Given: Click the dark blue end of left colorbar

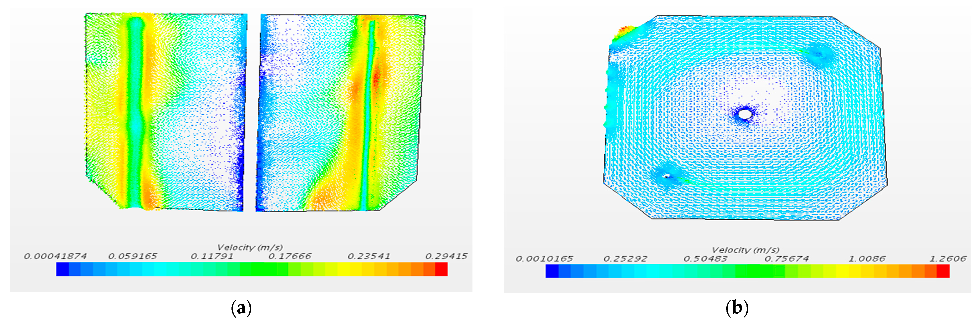Looking at the screenshot, I should 62,269.
